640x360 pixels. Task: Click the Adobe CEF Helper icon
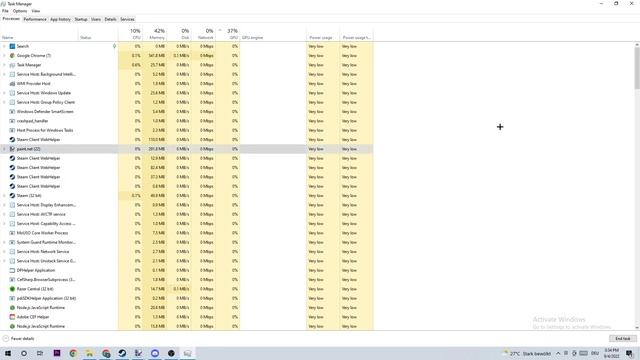(12, 317)
